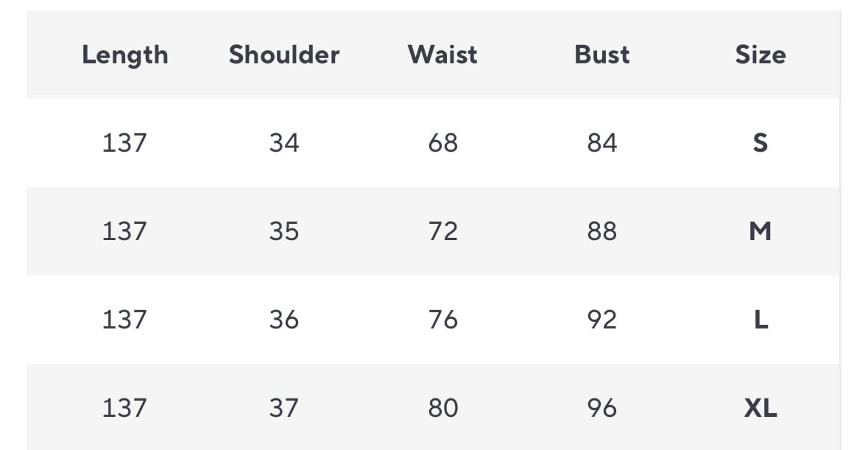The image size is (868, 450).
Task: Click the Length column header
Action: click(125, 55)
